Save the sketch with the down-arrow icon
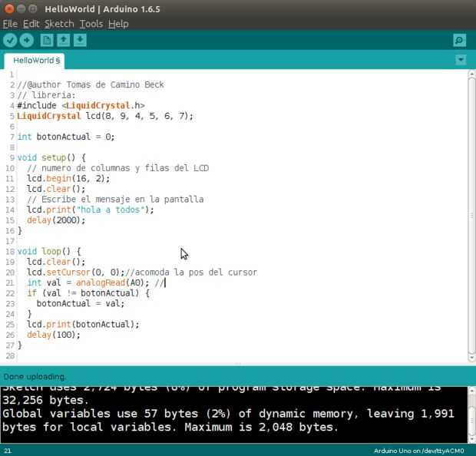Viewport: 476px width, 456px height. coord(80,40)
